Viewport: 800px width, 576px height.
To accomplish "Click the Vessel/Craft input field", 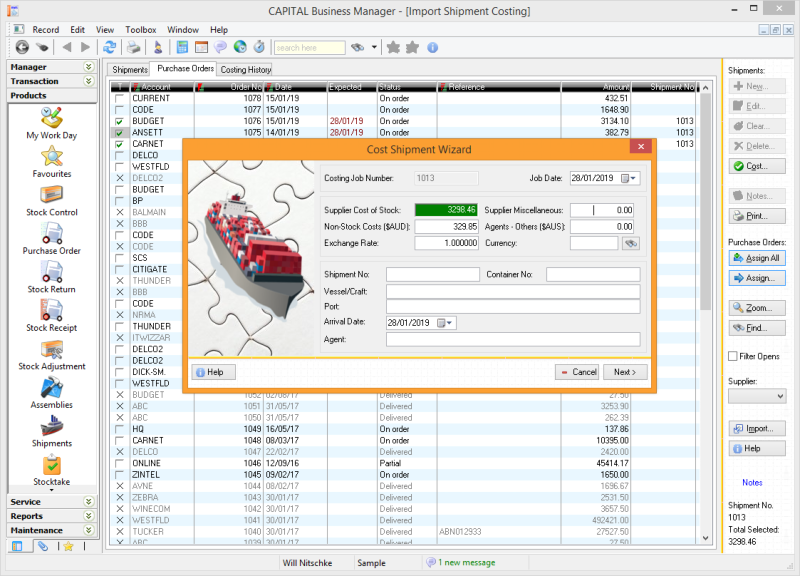I will tap(513, 291).
